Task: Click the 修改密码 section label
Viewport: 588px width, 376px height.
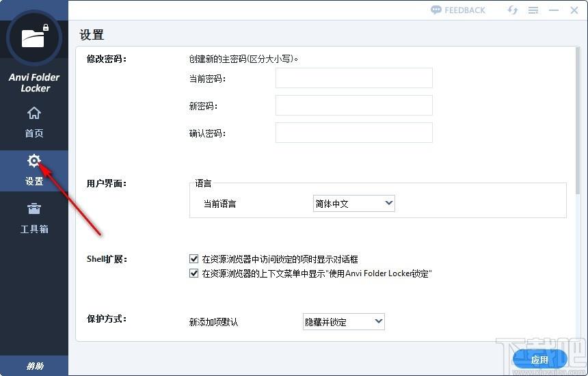Action: coord(107,59)
